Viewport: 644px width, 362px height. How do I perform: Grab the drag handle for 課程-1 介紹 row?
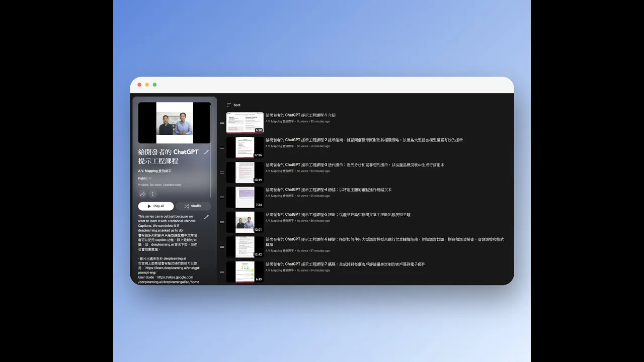click(222, 123)
